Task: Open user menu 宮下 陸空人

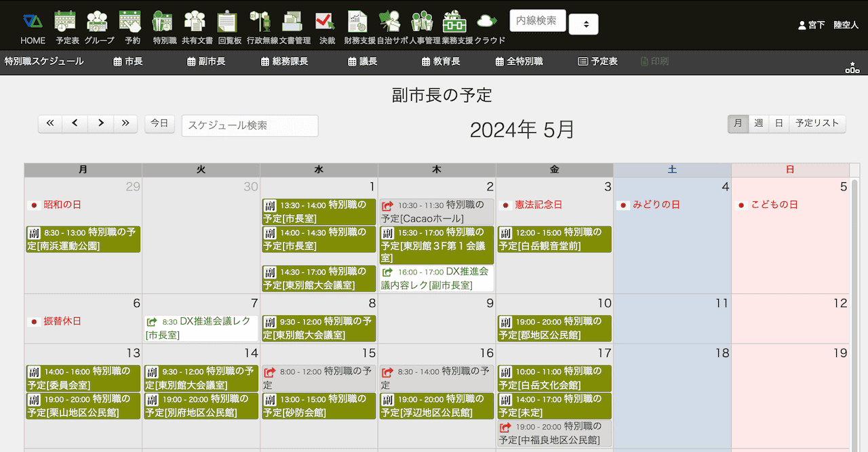Action: (x=828, y=24)
